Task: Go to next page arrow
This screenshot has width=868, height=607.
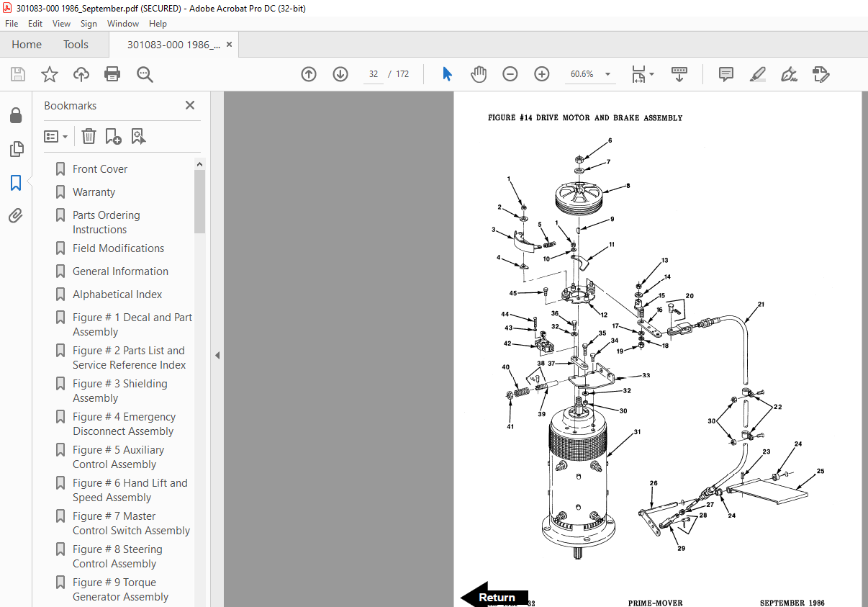Action: pos(340,74)
